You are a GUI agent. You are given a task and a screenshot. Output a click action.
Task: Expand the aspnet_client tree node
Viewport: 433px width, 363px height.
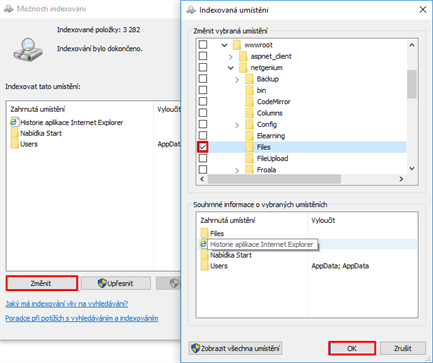pyautogui.click(x=231, y=57)
